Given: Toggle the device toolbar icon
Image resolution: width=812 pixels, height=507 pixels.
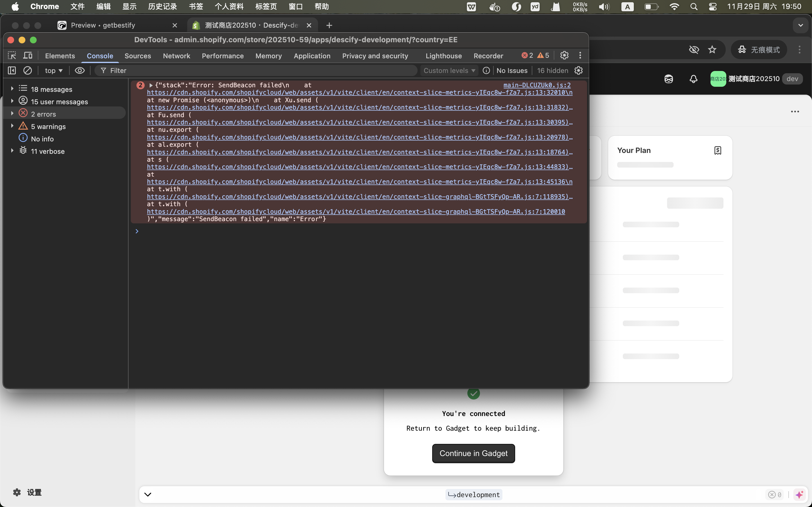Looking at the screenshot, I should coord(28,55).
